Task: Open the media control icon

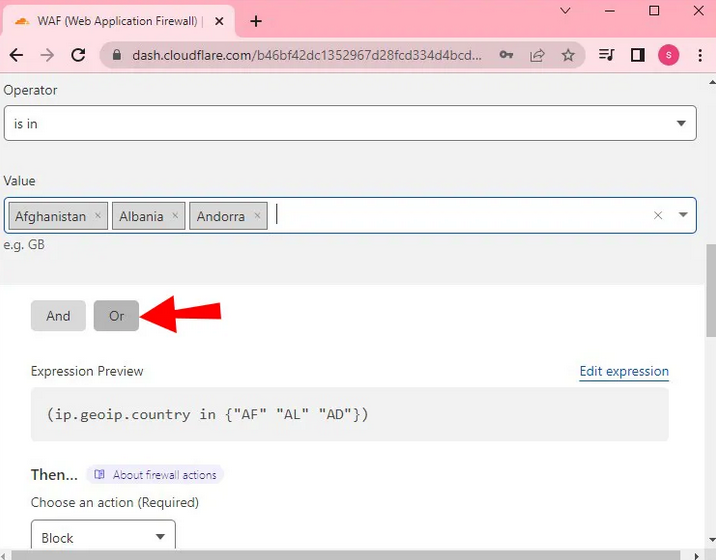Action: click(606, 56)
